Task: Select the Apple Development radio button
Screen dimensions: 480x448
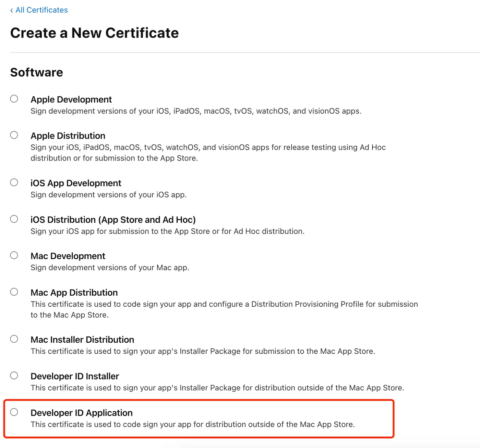Action: [x=14, y=99]
